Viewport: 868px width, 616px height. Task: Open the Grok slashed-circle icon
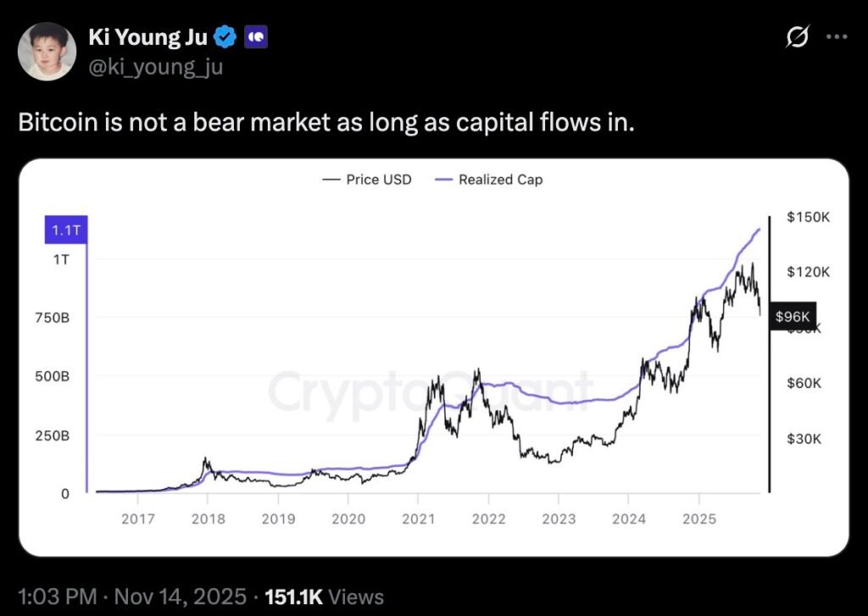797,36
